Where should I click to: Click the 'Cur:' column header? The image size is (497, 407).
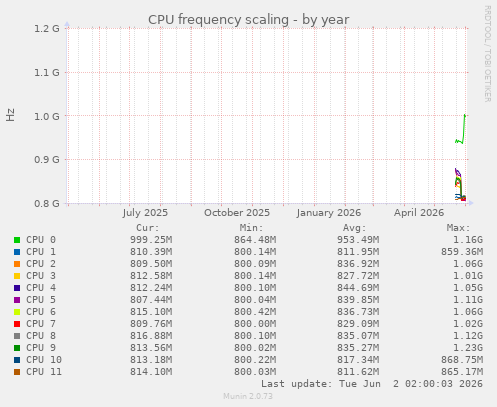tap(148, 228)
